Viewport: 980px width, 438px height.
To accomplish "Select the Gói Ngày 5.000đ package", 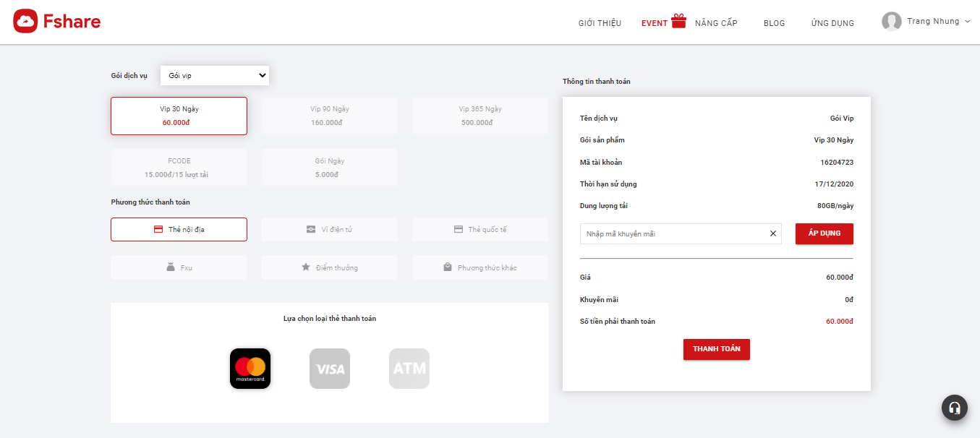I will pos(330,168).
